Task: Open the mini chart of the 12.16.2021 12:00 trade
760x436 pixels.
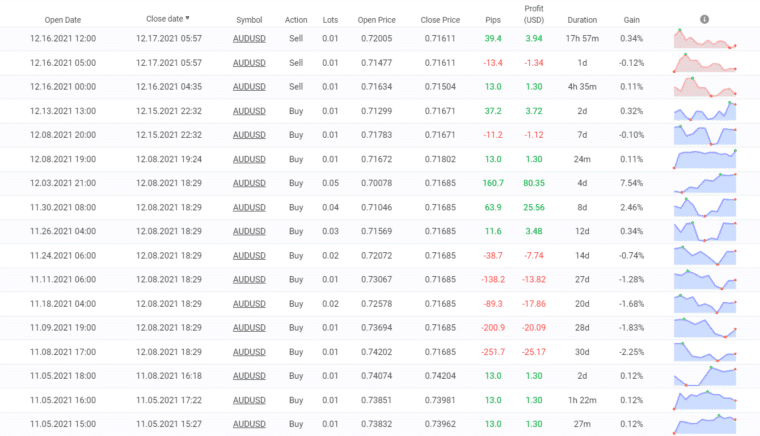Action: [x=705, y=38]
